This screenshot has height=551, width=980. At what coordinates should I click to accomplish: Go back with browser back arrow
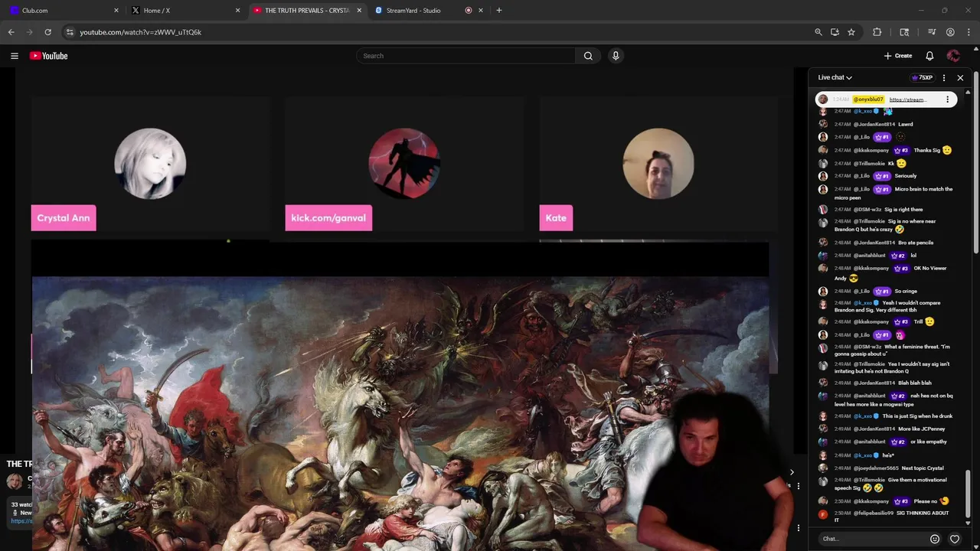tap(11, 32)
